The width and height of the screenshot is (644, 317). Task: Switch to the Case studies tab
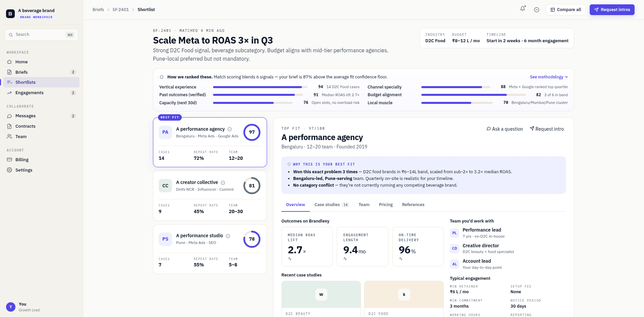click(x=332, y=205)
